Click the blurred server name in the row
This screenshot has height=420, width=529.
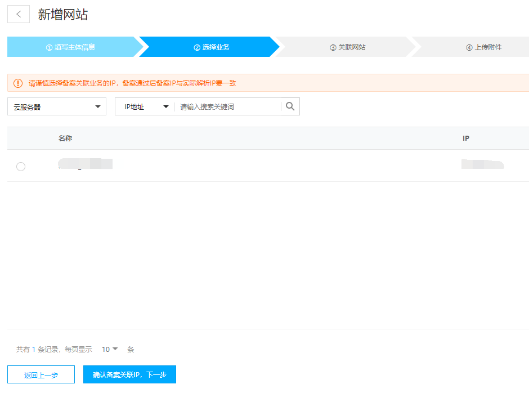(x=85, y=164)
